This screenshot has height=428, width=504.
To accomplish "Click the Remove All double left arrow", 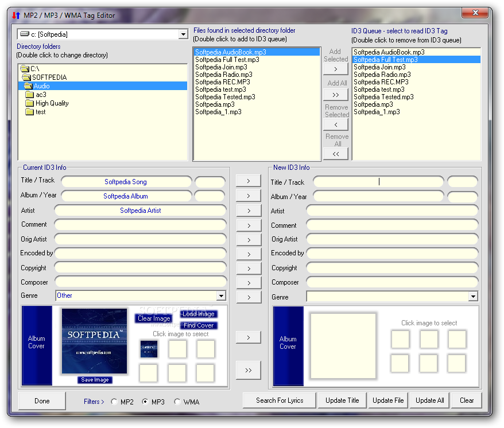I will [336, 154].
